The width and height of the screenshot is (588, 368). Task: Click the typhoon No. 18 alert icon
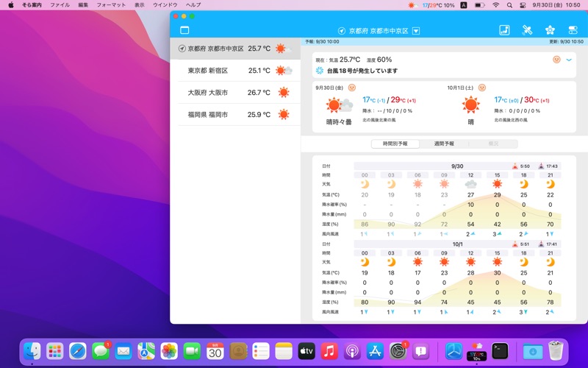[319, 71]
